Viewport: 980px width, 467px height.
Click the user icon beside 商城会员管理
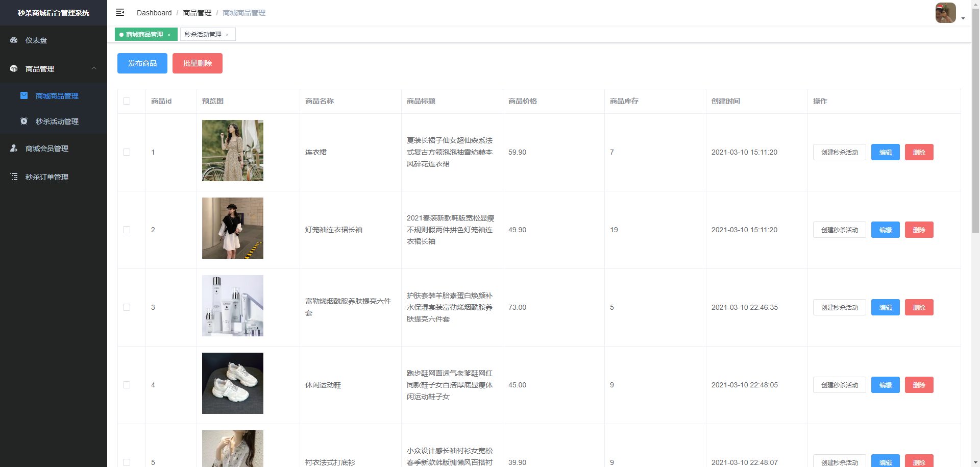point(14,148)
